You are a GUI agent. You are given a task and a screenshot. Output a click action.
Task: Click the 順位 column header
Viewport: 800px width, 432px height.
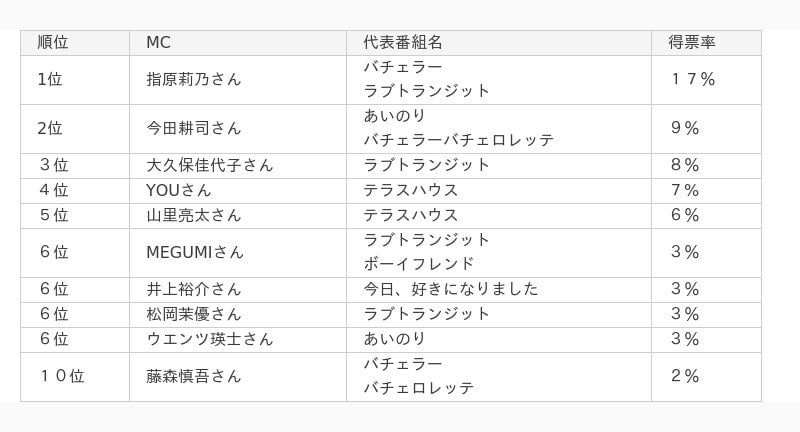[75, 43]
